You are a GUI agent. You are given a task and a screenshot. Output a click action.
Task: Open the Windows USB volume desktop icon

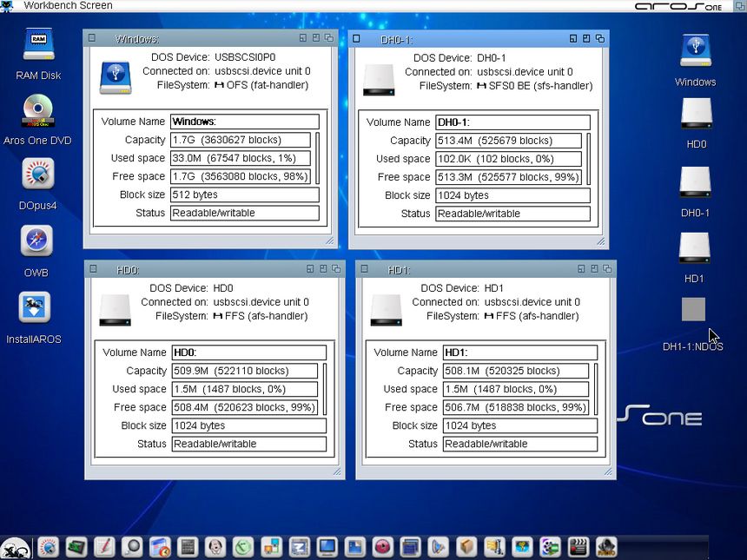click(695, 51)
